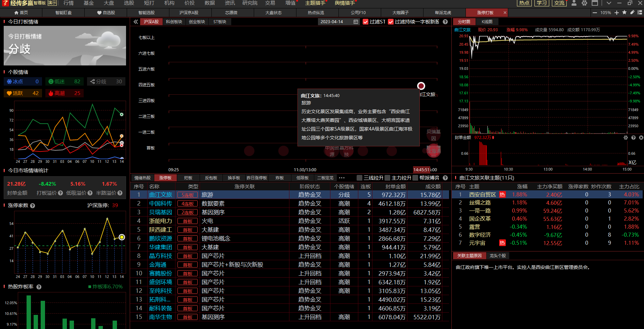
Task: Open help icon beside 涨停家数
Action: pos(33,205)
